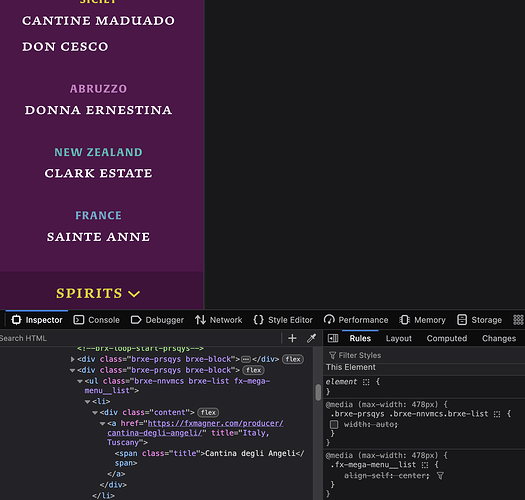Click the closing </a> tag row
Screen dimensions: 525x500
[x=116, y=474]
